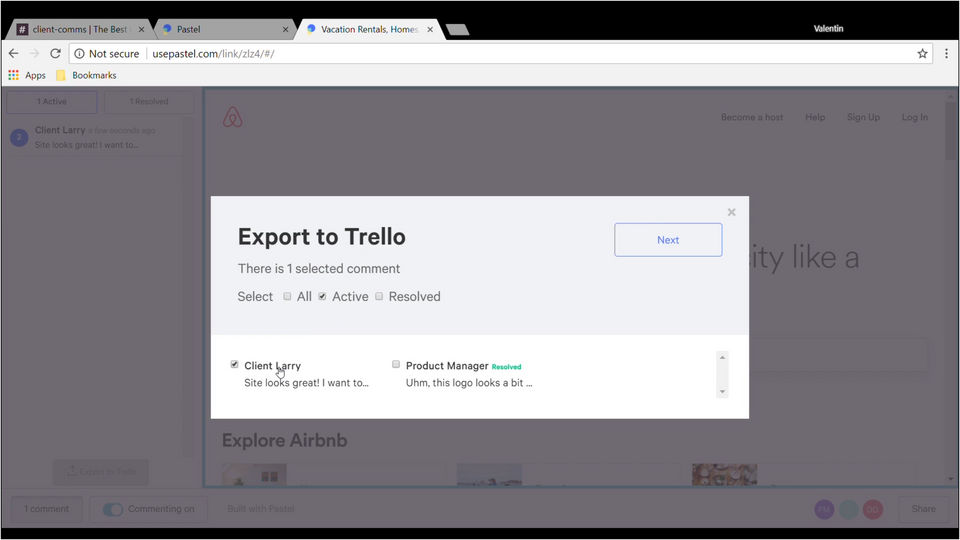Click the Next button in the export dialog
This screenshot has height=540, width=960.
click(668, 239)
